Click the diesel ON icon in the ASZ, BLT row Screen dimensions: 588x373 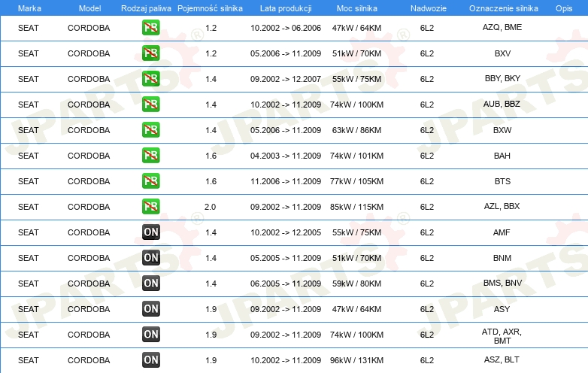pos(150,360)
